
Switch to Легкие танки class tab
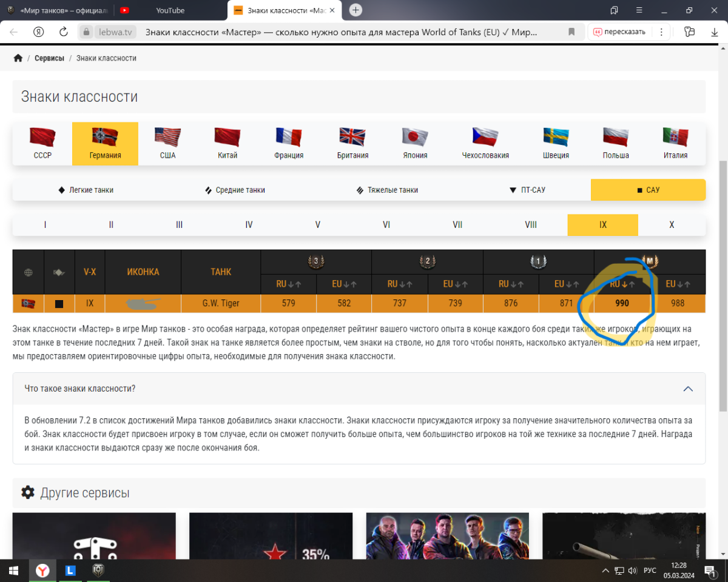pos(85,190)
